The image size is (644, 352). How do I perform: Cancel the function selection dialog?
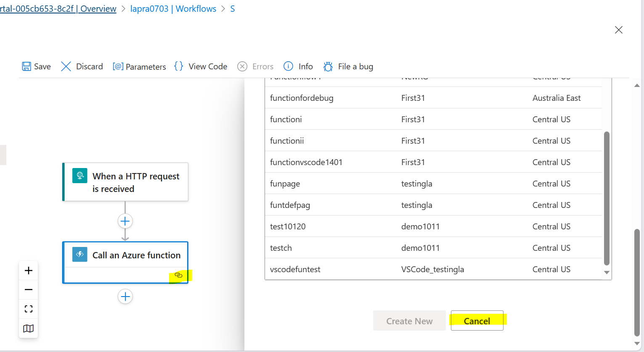tap(477, 320)
